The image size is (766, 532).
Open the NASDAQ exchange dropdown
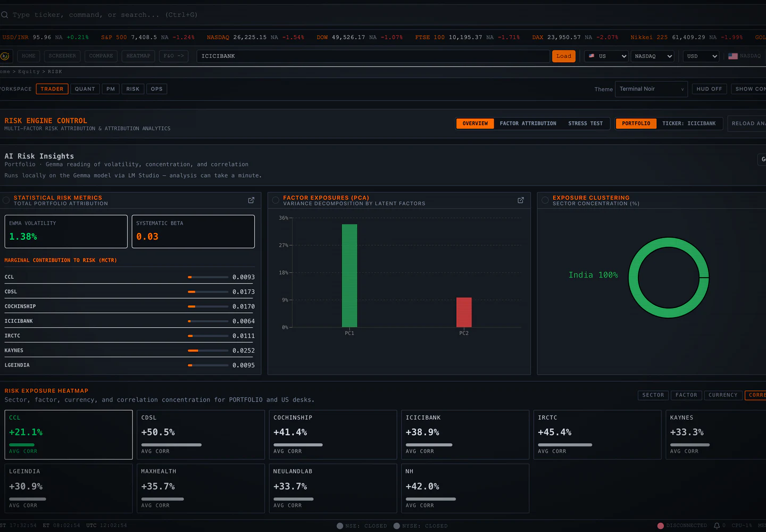coord(652,56)
